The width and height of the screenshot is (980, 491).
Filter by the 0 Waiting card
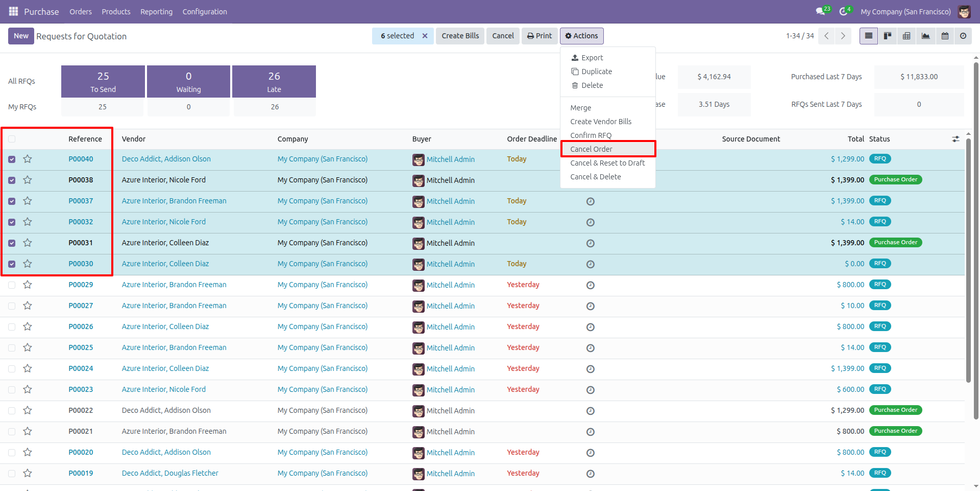pos(188,81)
